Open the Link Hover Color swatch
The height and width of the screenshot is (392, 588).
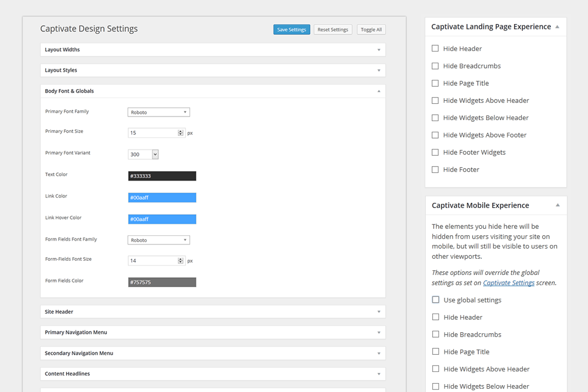pos(162,219)
